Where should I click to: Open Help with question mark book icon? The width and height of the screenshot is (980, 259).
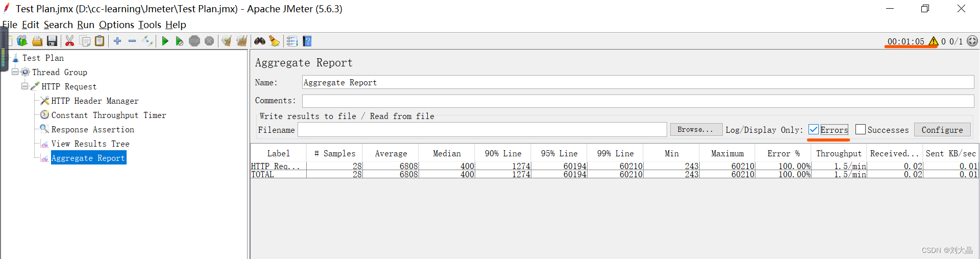(x=307, y=41)
